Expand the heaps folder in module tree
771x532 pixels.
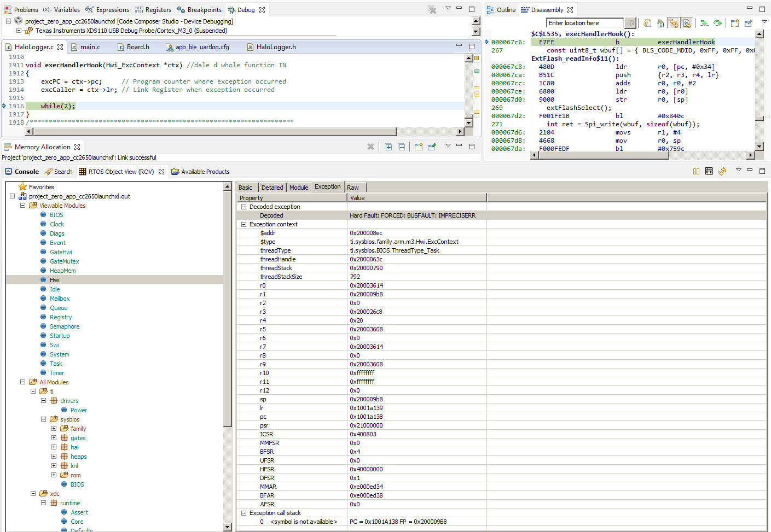[54, 457]
